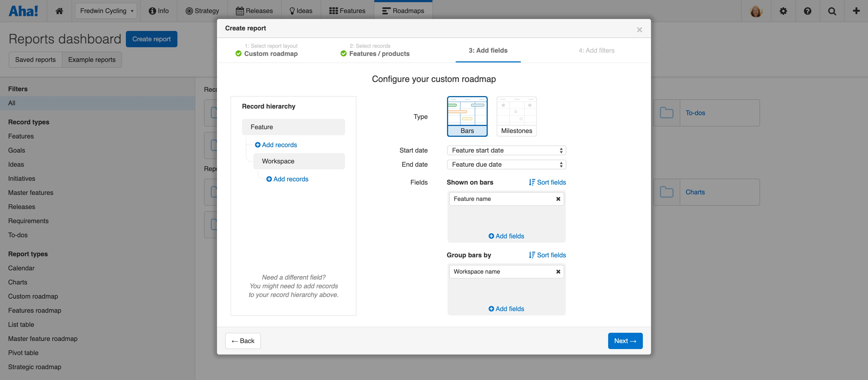Select Milestones roadmap type
The width and height of the screenshot is (868, 380).
point(516,116)
